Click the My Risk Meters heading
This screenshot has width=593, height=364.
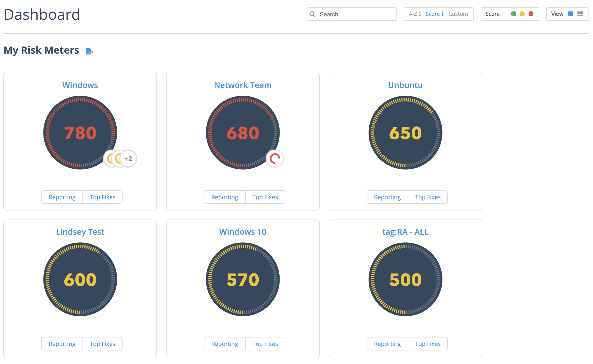(42, 50)
